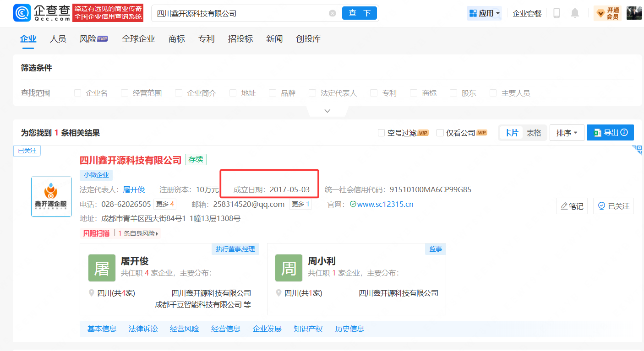The width and height of the screenshot is (644, 351).
Task: Click the 已关注 follow button
Action: click(x=613, y=206)
